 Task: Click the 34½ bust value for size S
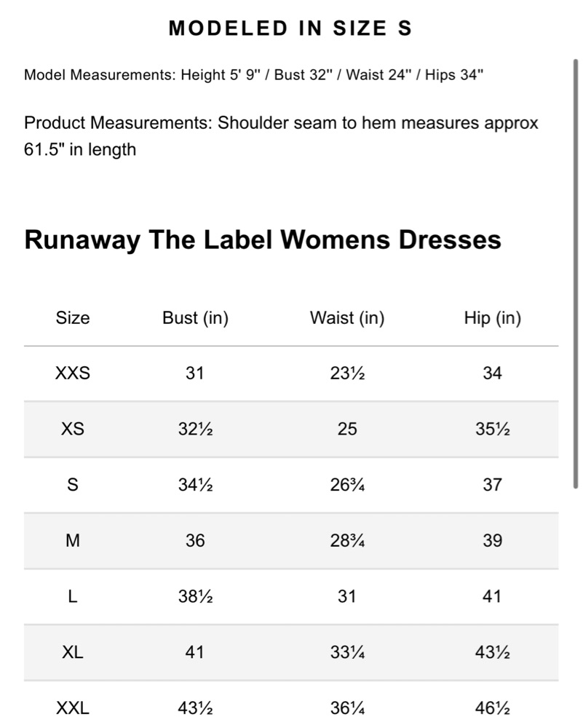click(195, 485)
